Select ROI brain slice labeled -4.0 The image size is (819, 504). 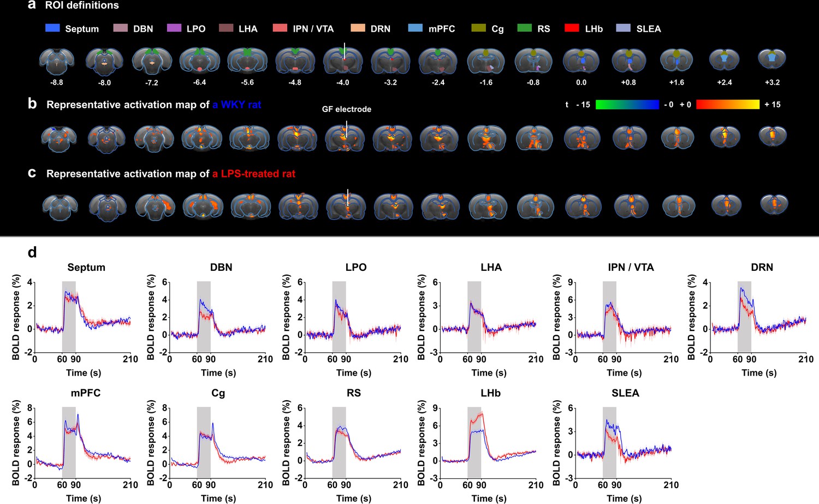pos(343,60)
